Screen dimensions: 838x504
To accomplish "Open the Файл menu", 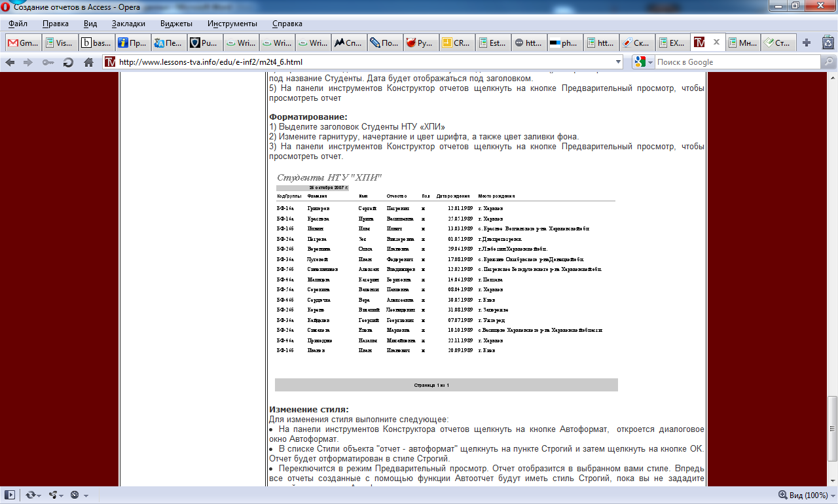I will pyautogui.click(x=18, y=24).
